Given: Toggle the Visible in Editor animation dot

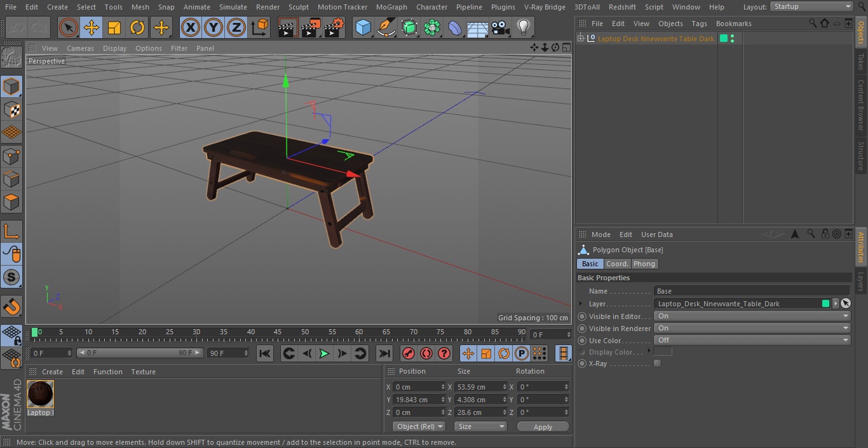Looking at the screenshot, I should coord(582,316).
